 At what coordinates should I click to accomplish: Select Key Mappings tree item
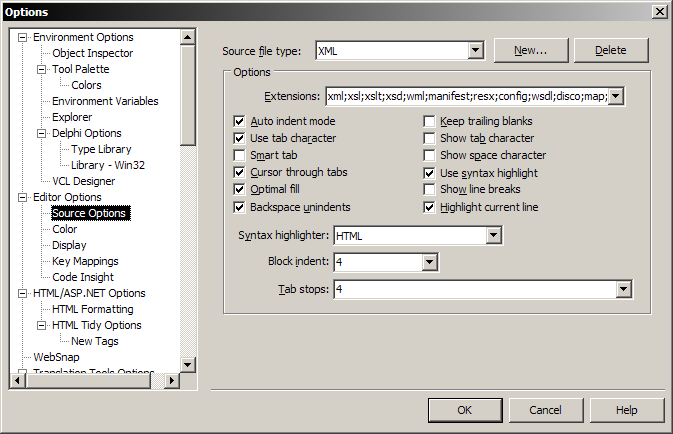click(85, 261)
